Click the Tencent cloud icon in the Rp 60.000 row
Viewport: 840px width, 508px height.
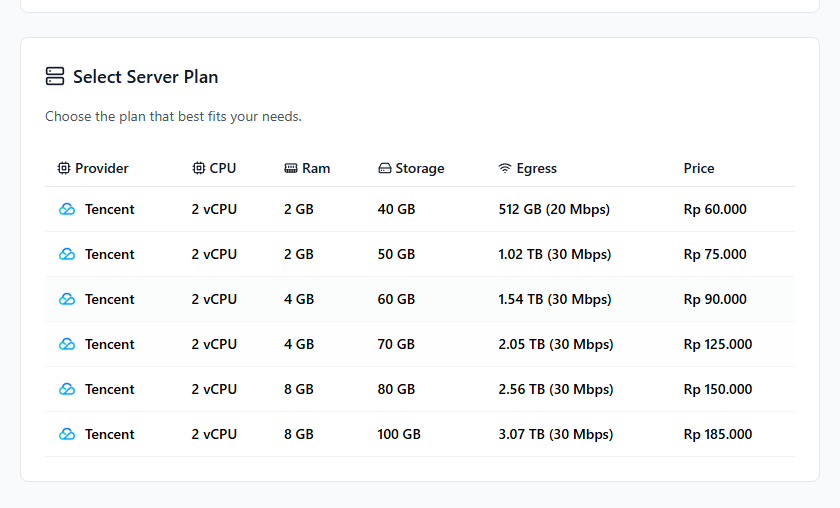pyautogui.click(x=67, y=209)
